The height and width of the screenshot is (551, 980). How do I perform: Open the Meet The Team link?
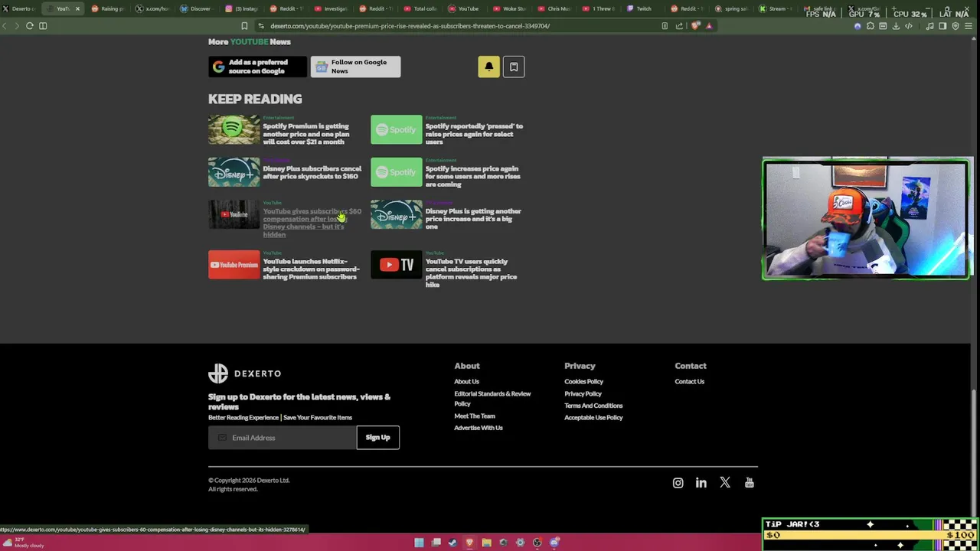pyautogui.click(x=475, y=416)
